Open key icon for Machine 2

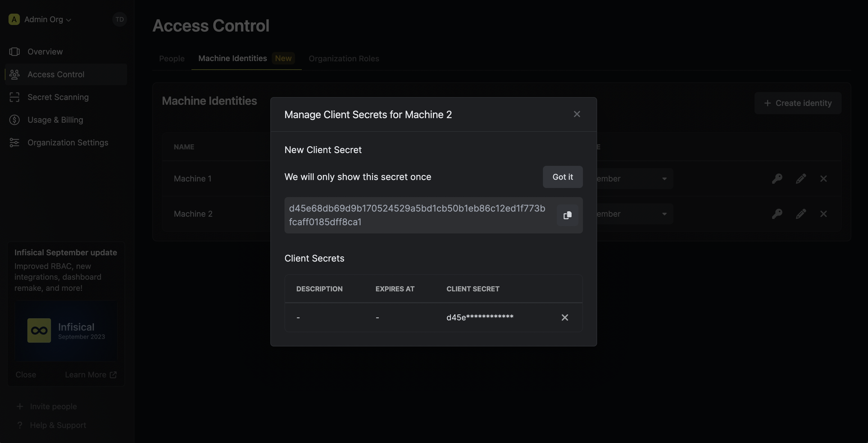(777, 214)
